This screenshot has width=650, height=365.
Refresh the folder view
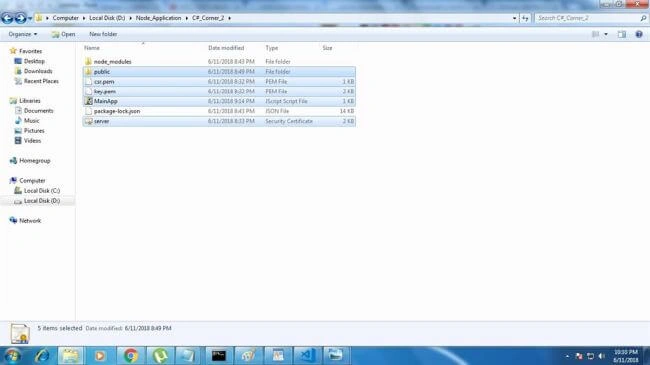tap(525, 18)
